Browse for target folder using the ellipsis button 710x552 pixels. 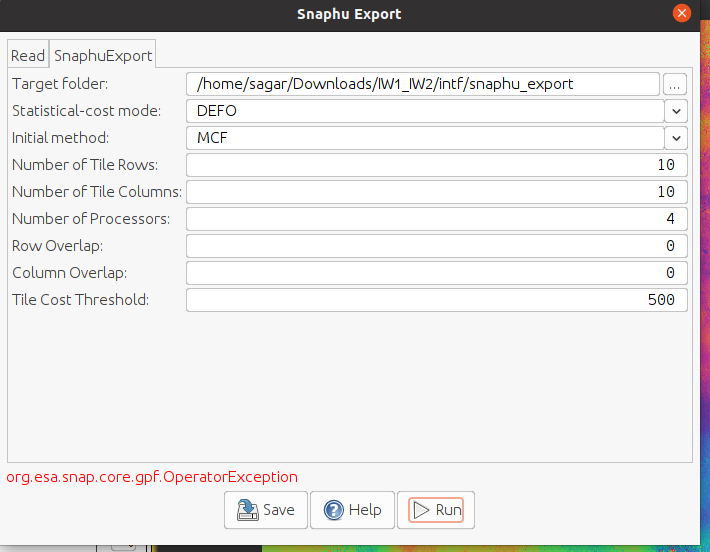[x=675, y=84]
